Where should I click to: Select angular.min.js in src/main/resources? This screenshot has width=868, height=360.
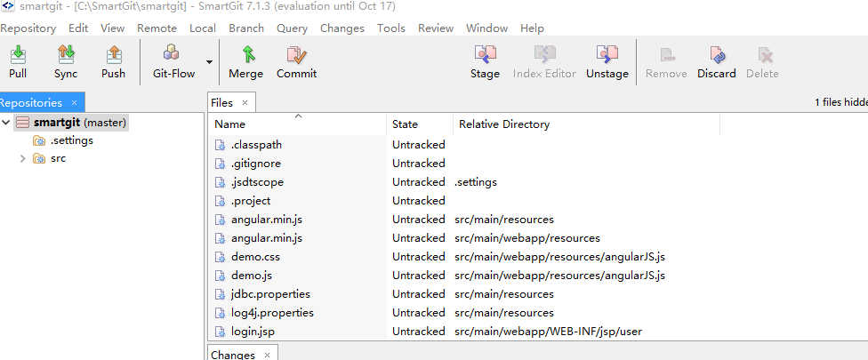(x=537, y=220)
